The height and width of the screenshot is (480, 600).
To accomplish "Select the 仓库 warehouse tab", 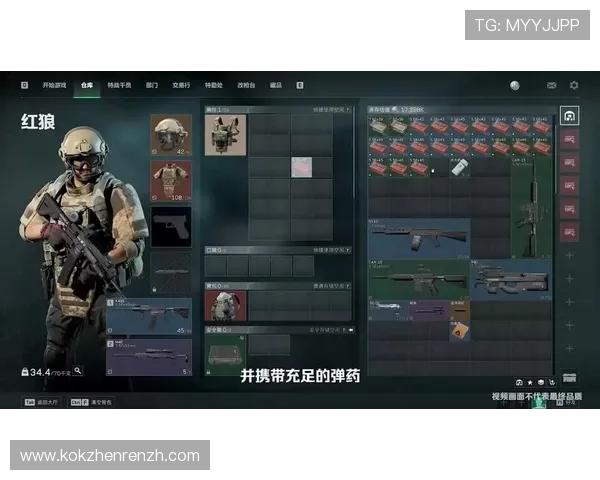I will pos(87,85).
